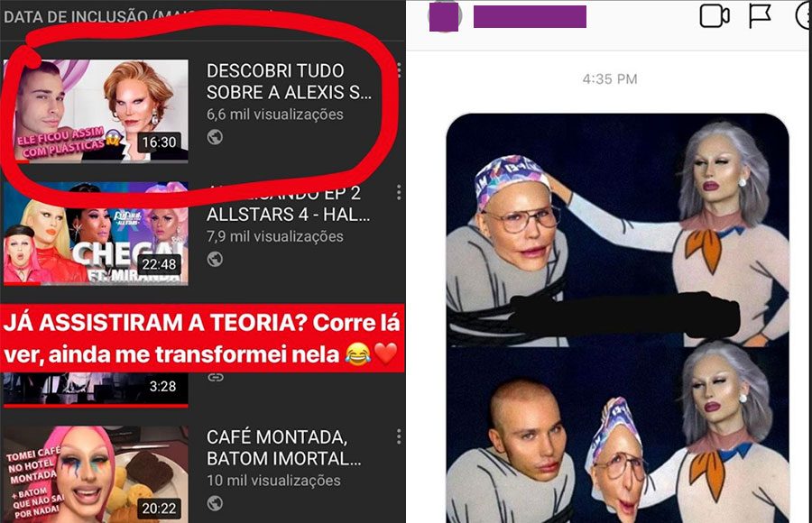Open the DESCOBRI TUDO SOBRE A ALEXIS video title

click(289, 81)
